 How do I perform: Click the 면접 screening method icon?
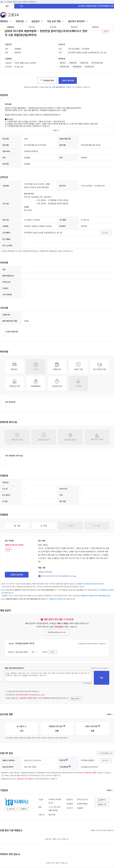[44, 526]
